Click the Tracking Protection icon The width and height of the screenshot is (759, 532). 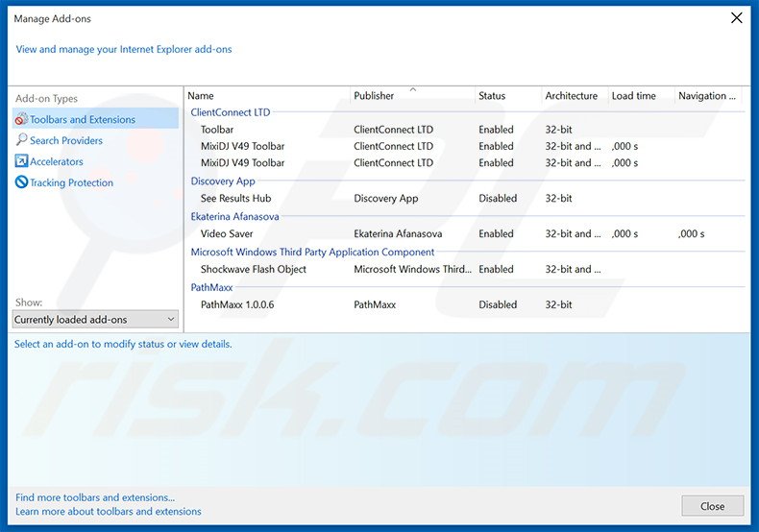click(x=21, y=182)
